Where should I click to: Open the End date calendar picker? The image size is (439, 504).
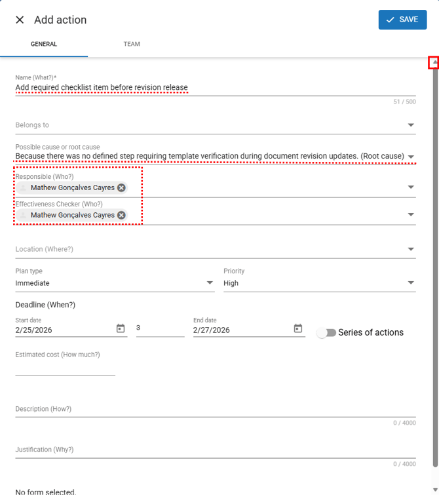[x=298, y=329]
